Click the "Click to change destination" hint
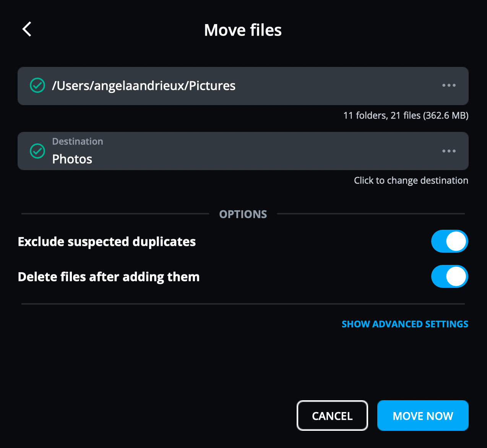Viewport: 487px width, 448px height. (411, 180)
